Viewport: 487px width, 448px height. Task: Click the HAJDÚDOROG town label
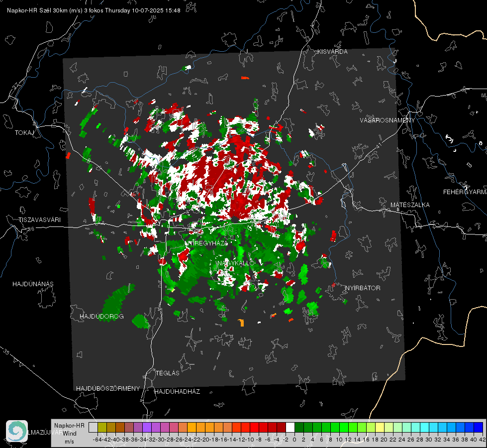click(101, 317)
